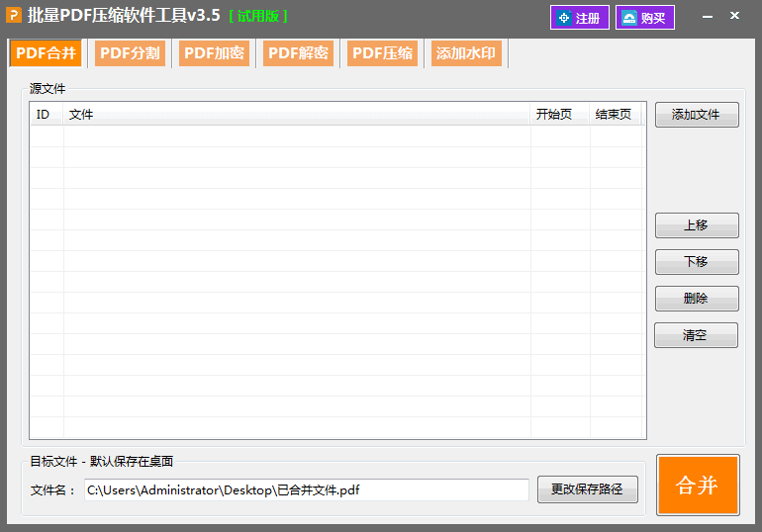
Task: Click the 上移 (move up) button
Action: pos(697,225)
